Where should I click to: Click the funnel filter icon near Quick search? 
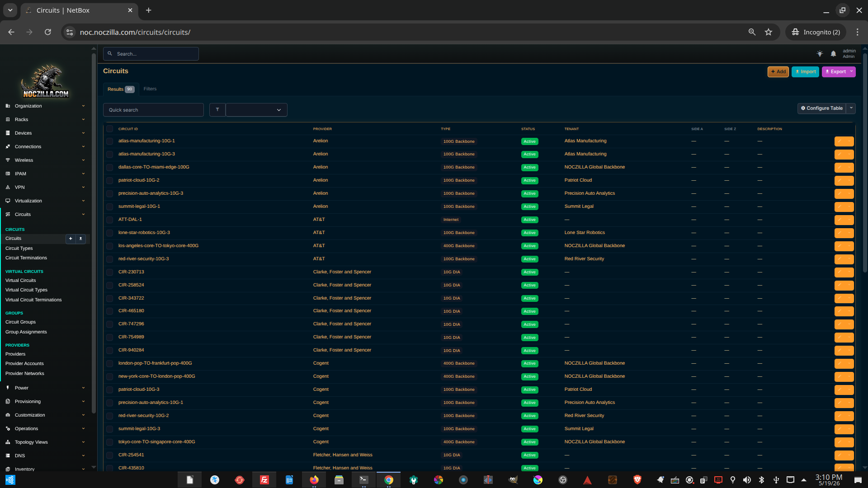click(217, 110)
